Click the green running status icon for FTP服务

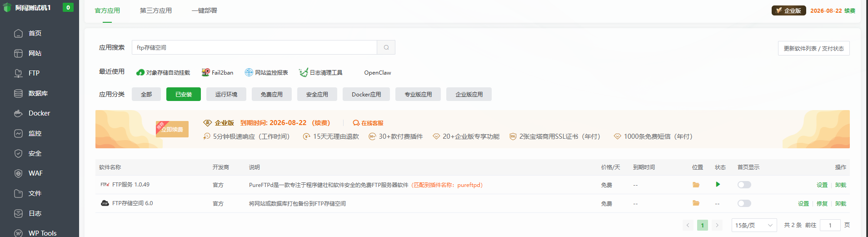718,184
